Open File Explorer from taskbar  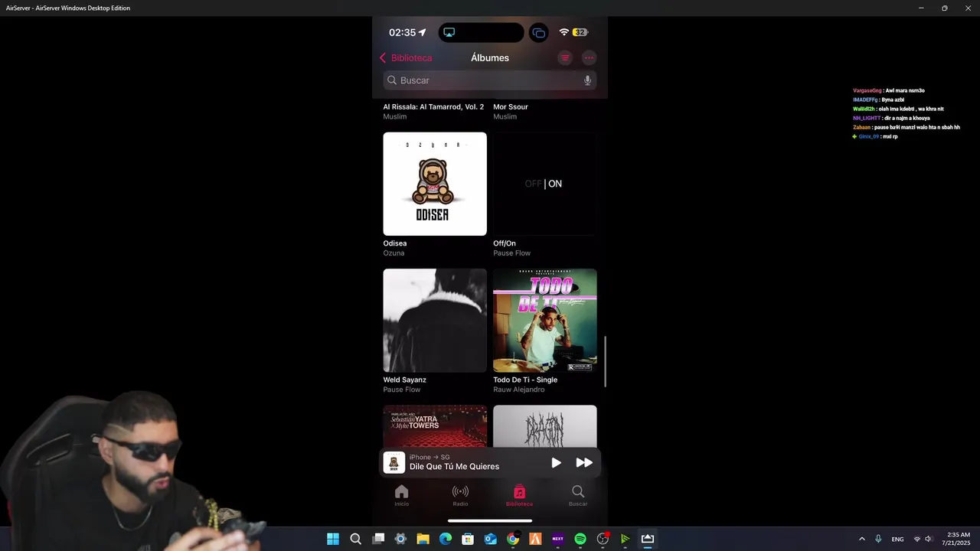(x=423, y=539)
